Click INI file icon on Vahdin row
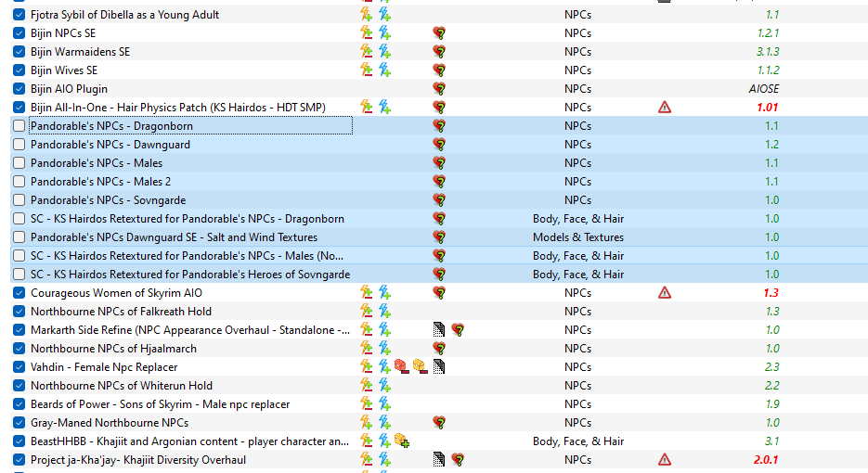868x473 pixels. [x=439, y=366]
